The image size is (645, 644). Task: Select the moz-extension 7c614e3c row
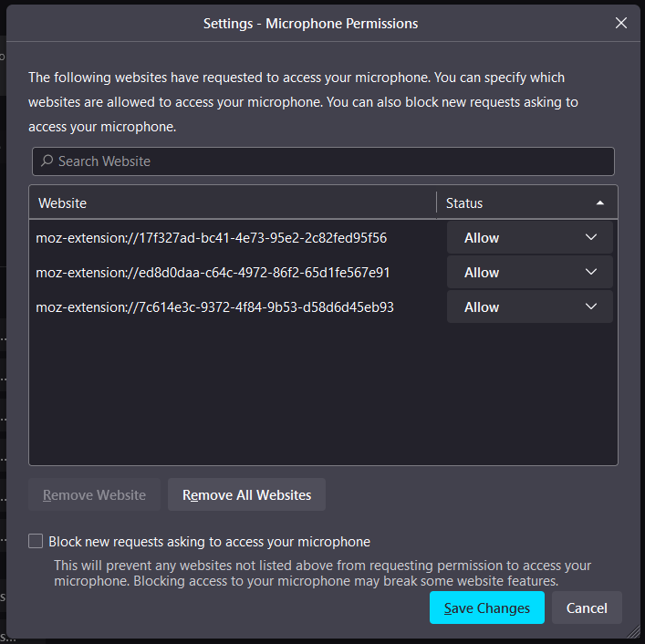236,306
